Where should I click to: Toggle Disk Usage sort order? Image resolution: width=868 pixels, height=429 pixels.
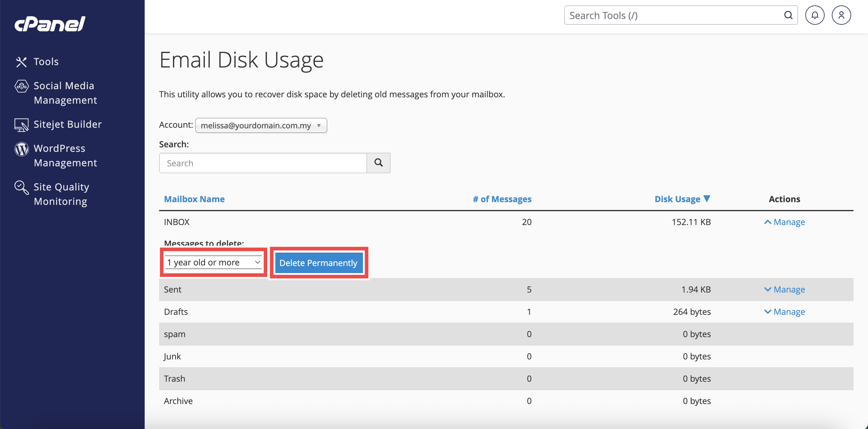[682, 199]
